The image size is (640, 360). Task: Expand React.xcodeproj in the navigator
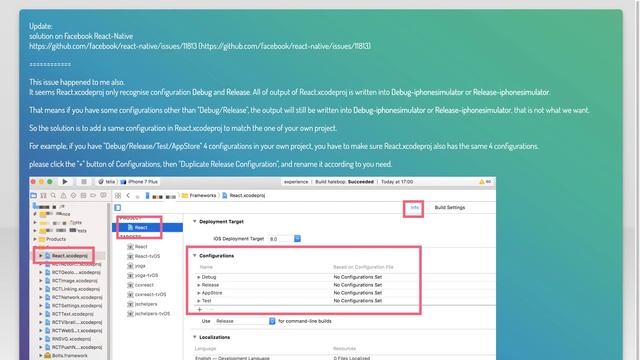click(41, 256)
